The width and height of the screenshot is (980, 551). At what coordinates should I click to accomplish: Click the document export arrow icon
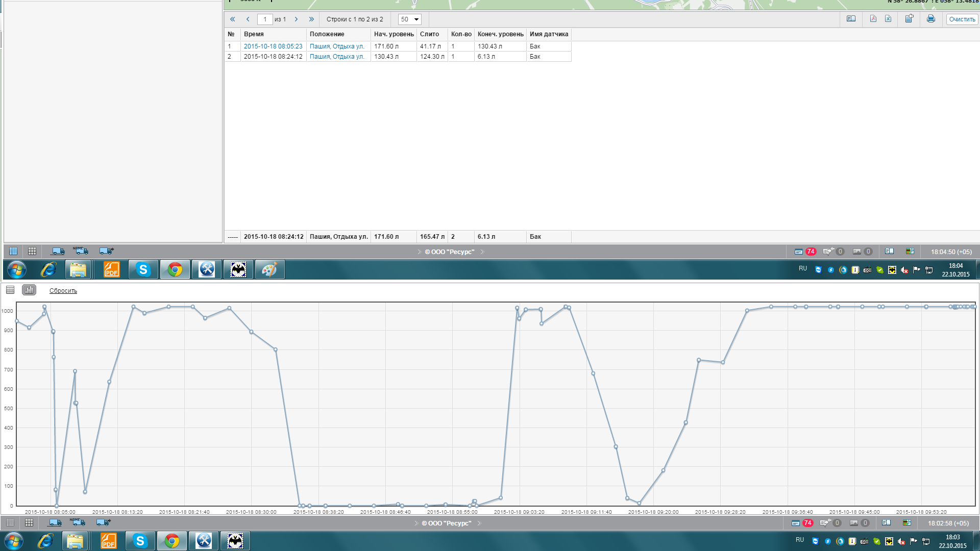click(909, 19)
